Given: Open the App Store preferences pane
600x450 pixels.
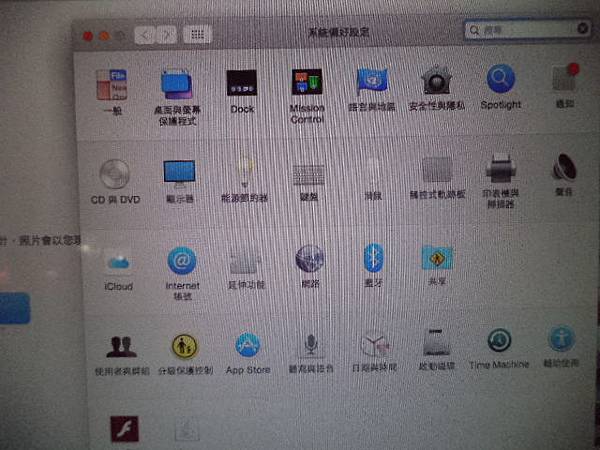Looking at the screenshot, I should [248, 345].
